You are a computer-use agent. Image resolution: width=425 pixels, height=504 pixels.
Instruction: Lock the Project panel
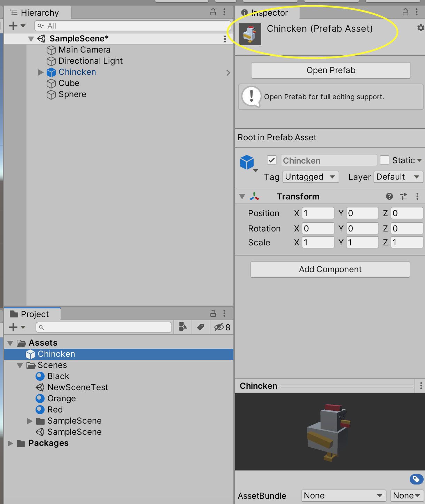pyautogui.click(x=213, y=313)
